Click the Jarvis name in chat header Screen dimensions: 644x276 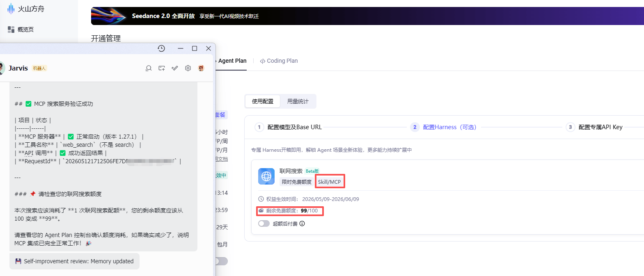(18, 68)
